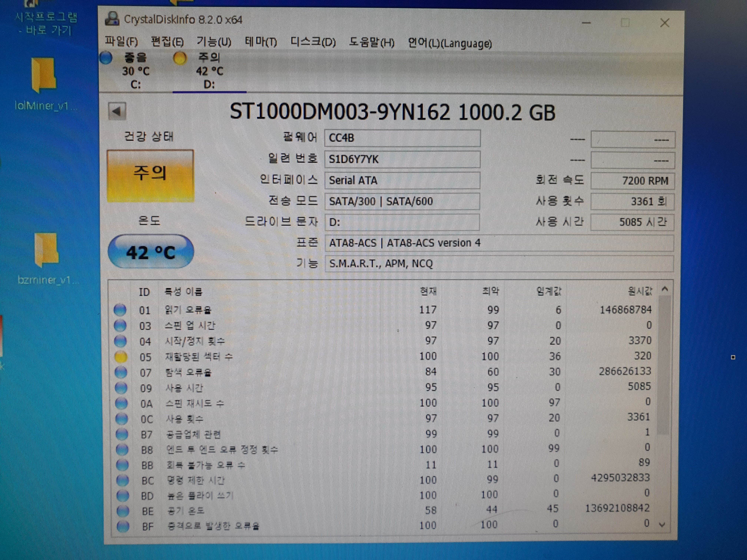Click the status icon of attribute BB row
747x560 pixels.
pos(122,465)
